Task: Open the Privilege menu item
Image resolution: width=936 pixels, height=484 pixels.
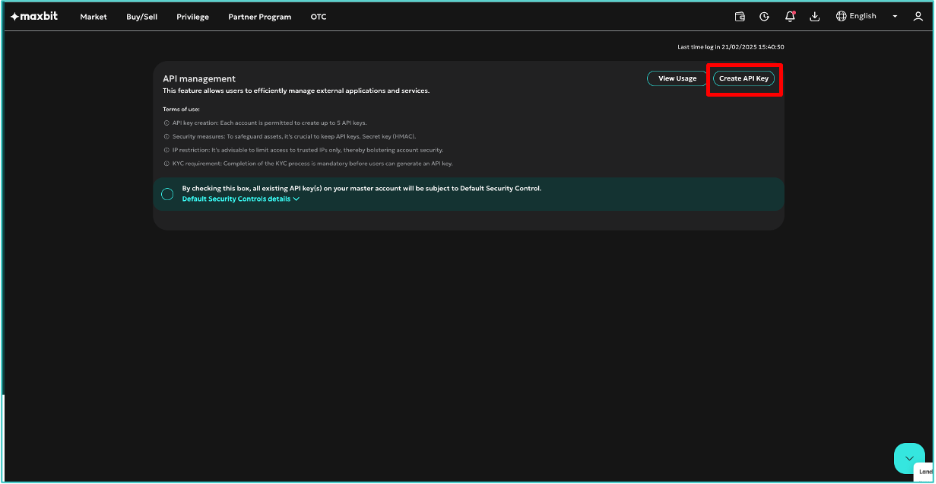Action: (x=192, y=17)
